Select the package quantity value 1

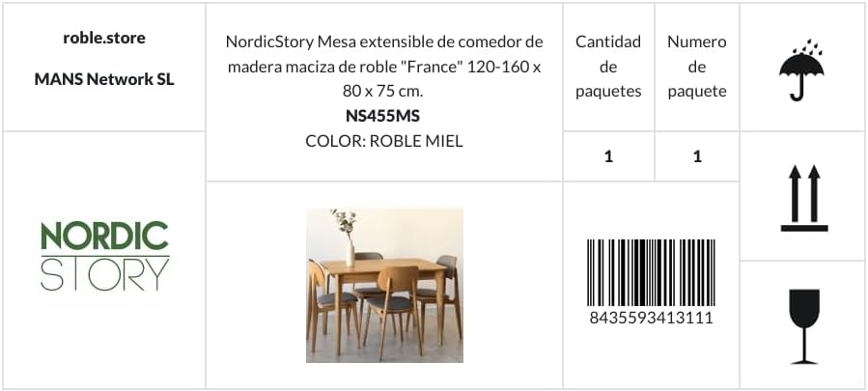(608, 156)
